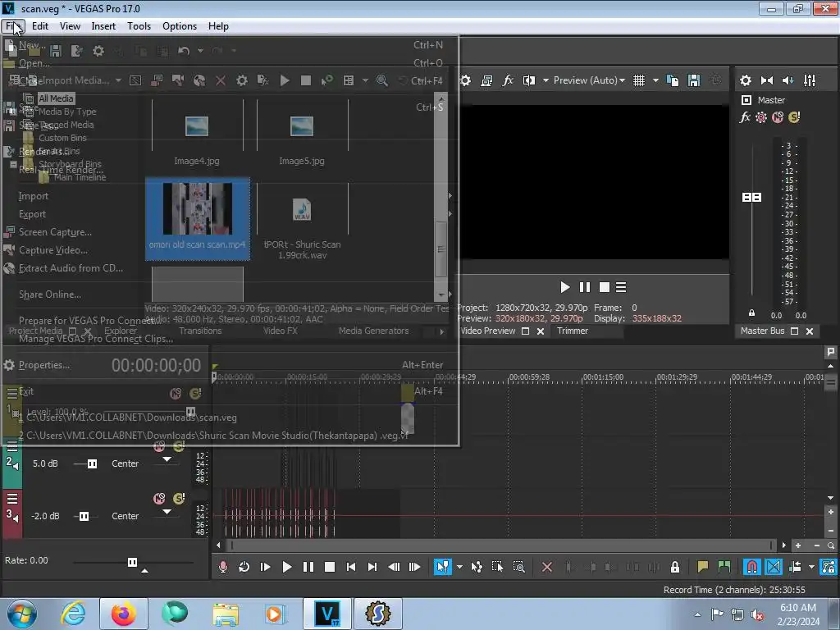Open track 3 automation dropdown triangle
This screenshot has height=630, width=840.
click(167, 512)
